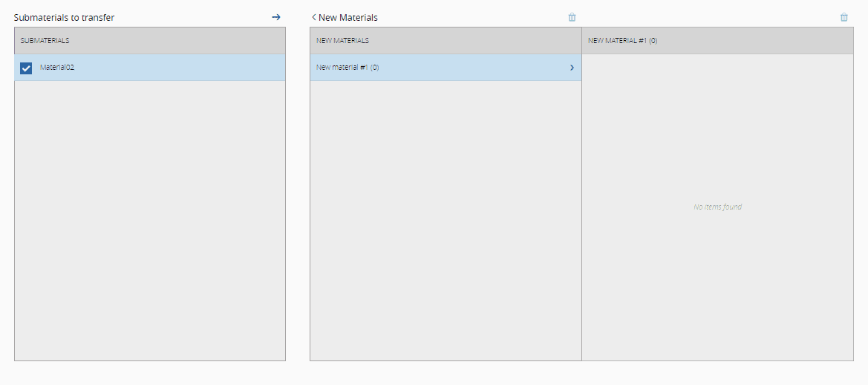Click the No items found message
868x385 pixels.
pos(717,207)
